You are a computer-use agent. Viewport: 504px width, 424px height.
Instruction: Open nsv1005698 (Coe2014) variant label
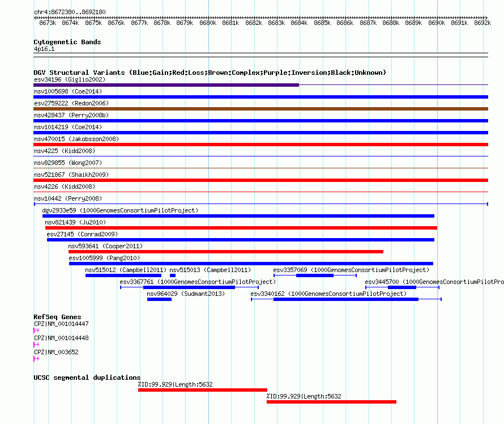(x=68, y=91)
